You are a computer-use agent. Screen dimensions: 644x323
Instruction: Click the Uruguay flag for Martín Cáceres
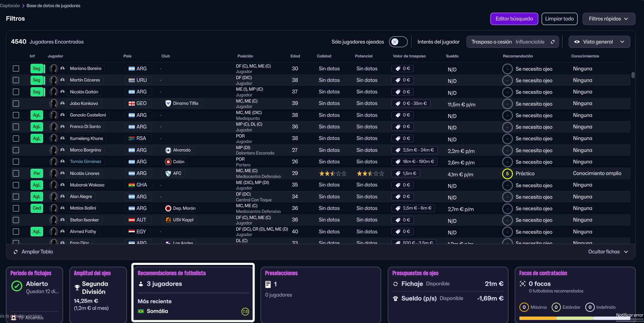click(132, 80)
